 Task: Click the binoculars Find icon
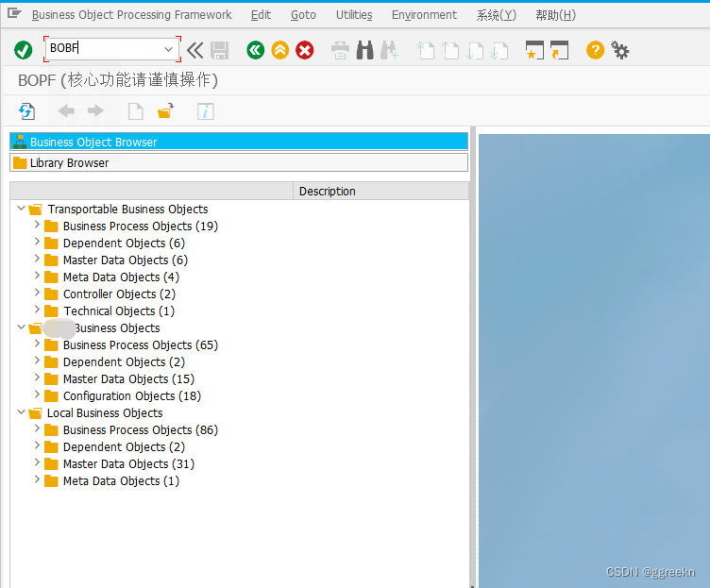[x=365, y=50]
